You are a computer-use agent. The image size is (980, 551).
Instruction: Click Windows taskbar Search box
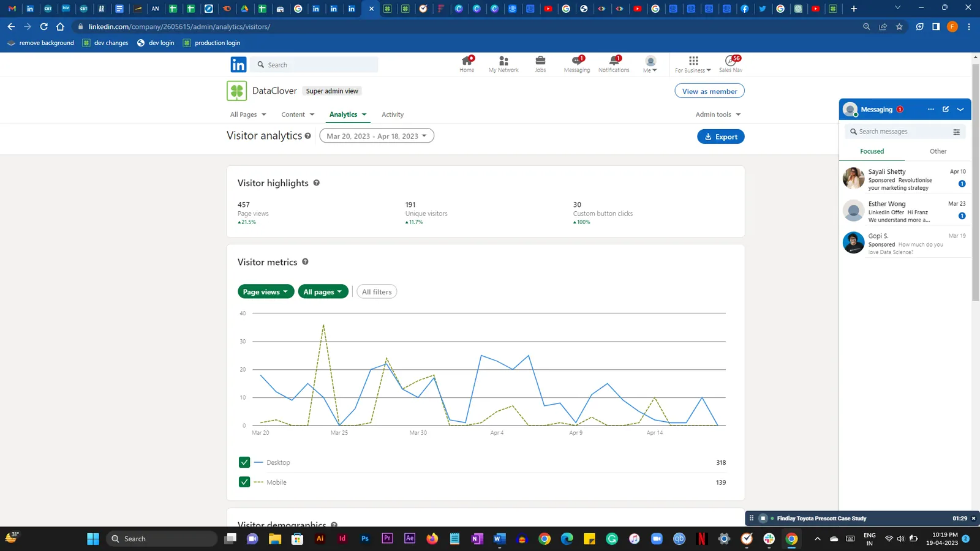click(162, 539)
